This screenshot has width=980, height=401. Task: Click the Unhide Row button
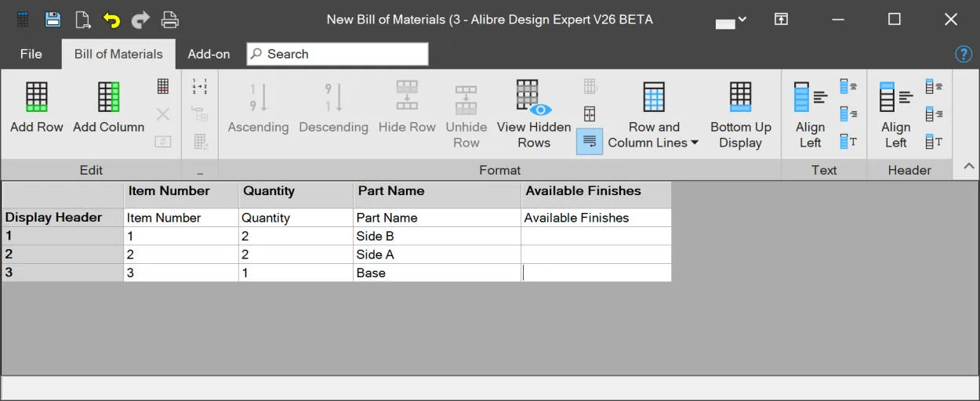pyautogui.click(x=466, y=114)
